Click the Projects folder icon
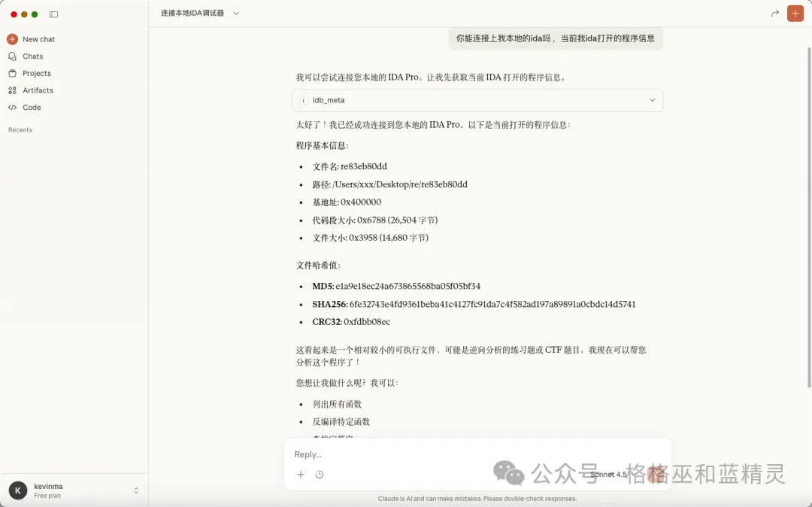 click(13, 73)
